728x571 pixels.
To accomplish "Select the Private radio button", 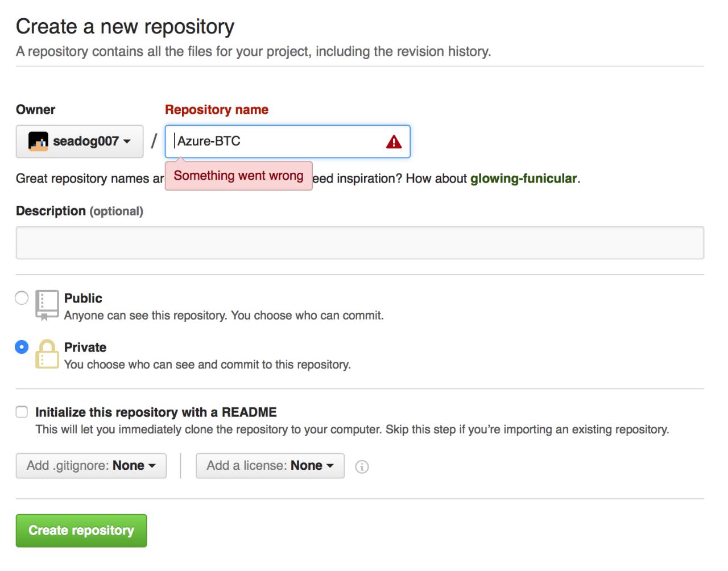I will pyautogui.click(x=22, y=347).
